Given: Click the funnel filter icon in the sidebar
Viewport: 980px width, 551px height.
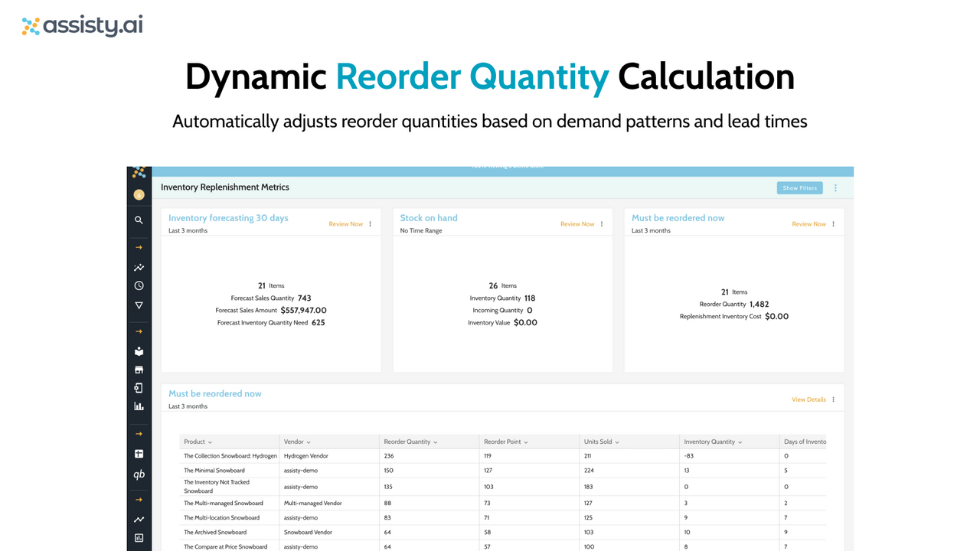Looking at the screenshot, I should click(x=139, y=305).
